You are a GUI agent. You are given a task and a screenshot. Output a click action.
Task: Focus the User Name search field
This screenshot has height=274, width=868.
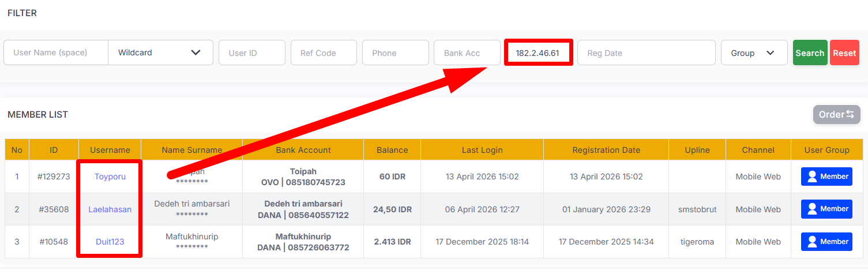click(56, 52)
